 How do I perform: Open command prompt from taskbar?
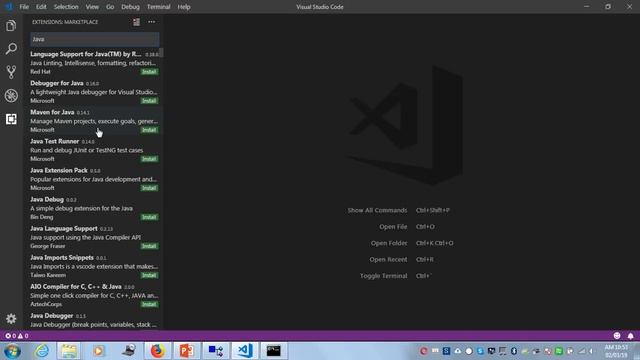coord(273,351)
